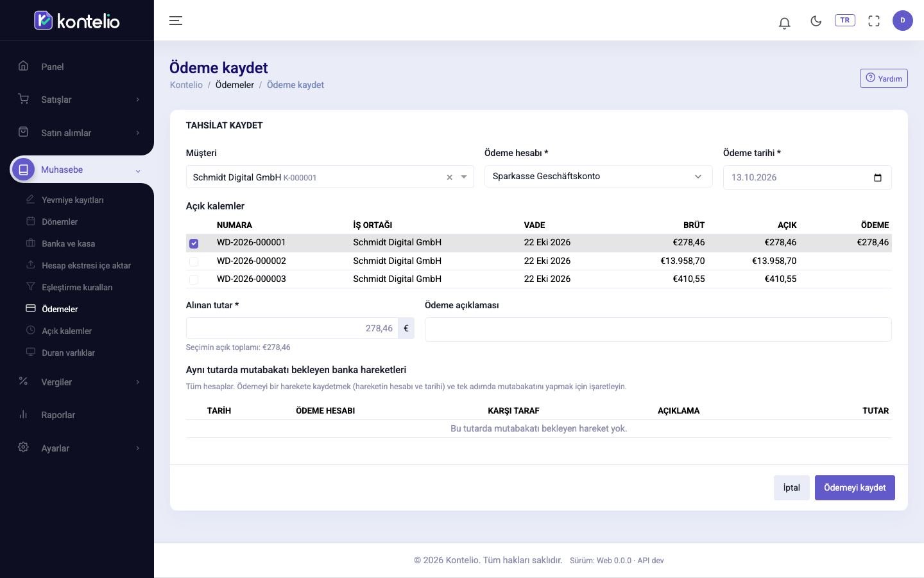The height and width of the screenshot is (578, 924).
Task: Follow the Kontelio breadcrumb link
Action: pos(186,85)
